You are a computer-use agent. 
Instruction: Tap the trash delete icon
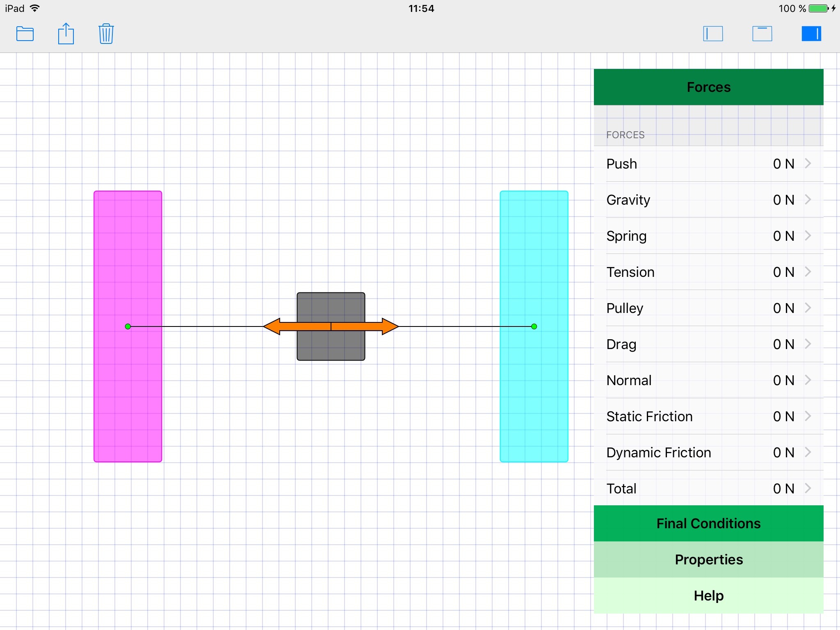point(106,34)
